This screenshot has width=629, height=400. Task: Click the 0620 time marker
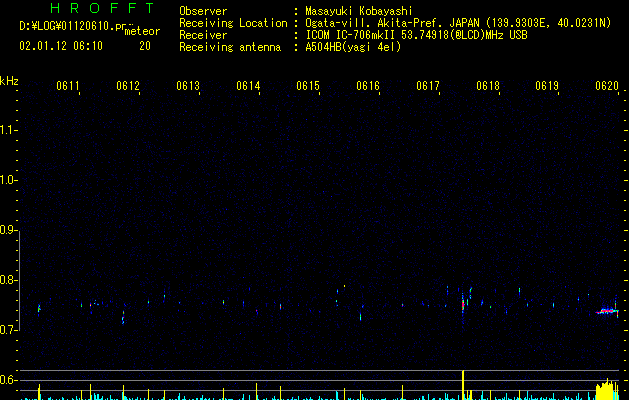(x=607, y=86)
